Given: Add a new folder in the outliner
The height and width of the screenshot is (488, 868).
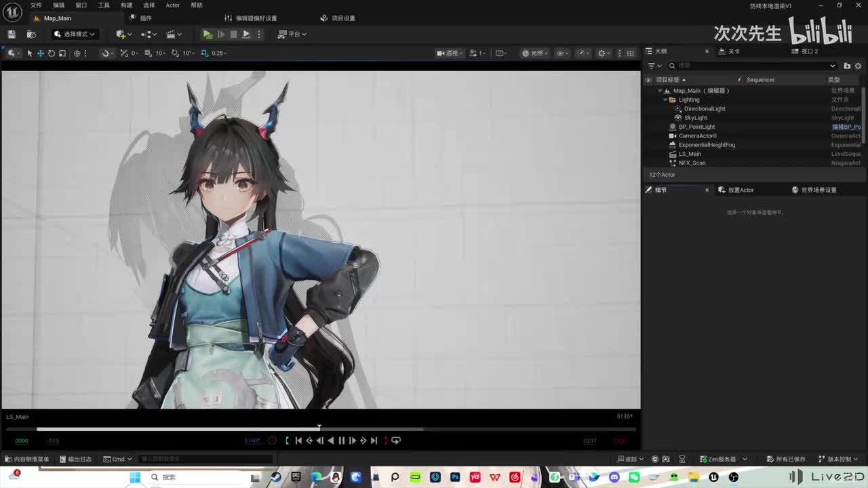Looking at the screenshot, I should click(x=847, y=66).
